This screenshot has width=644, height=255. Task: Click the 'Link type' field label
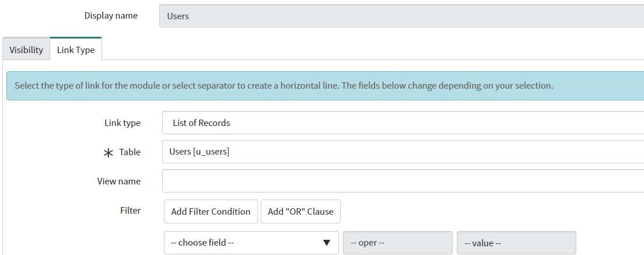tap(123, 123)
